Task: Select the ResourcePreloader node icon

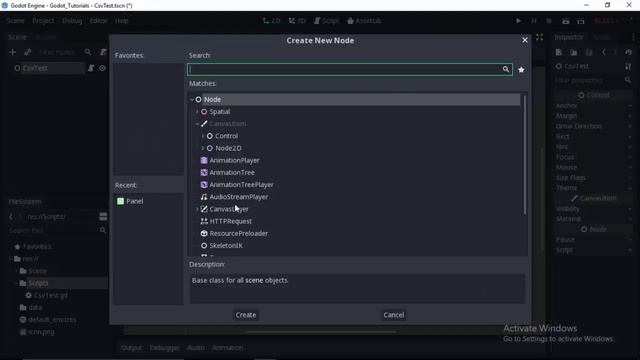Action: [204, 233]
